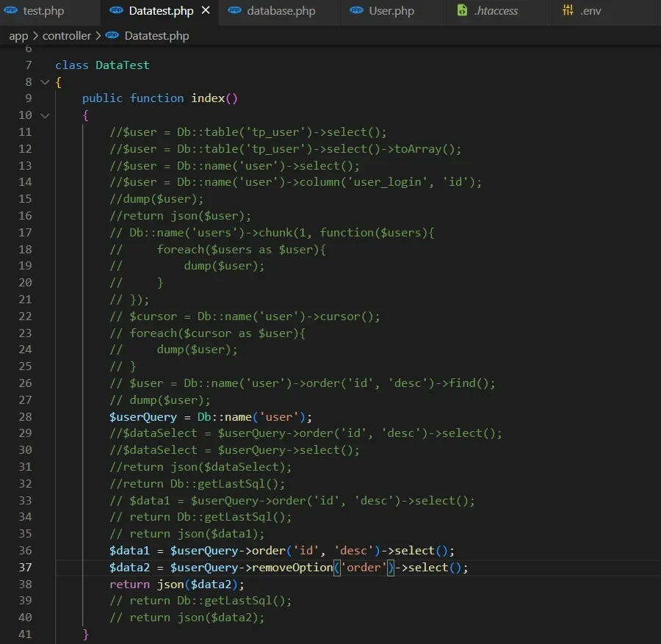The image size is (661, 644).
Task: Switch to the test.php tab
Action: [43, 11]
